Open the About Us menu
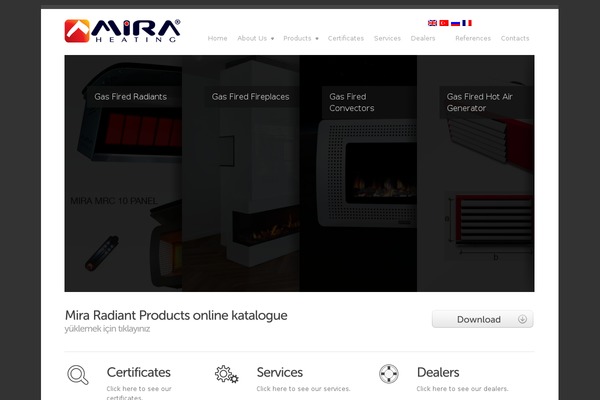The height and width of the screenshot is (400, 600). (x=252, y=38)
